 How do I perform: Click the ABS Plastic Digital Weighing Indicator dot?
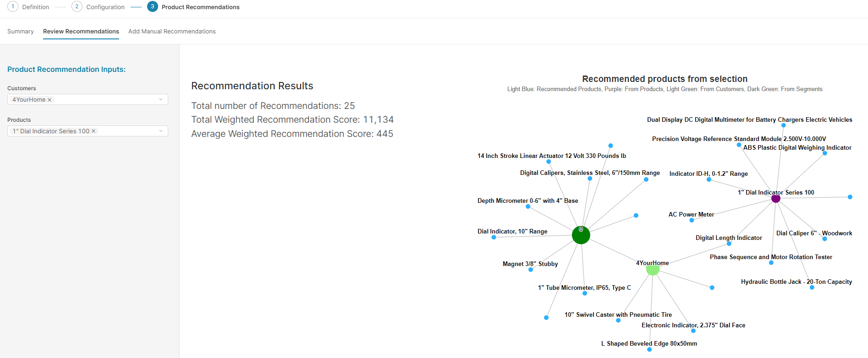(x=824, y=153)
